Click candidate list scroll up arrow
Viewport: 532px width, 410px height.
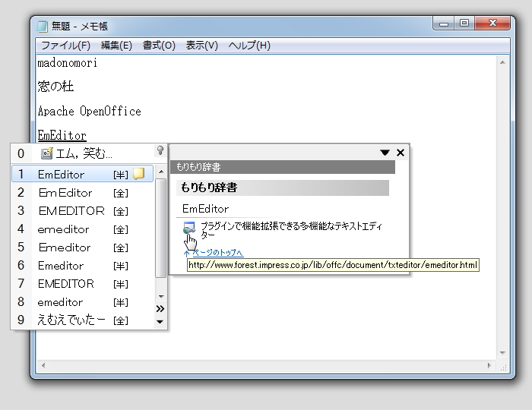click(161, 172)
